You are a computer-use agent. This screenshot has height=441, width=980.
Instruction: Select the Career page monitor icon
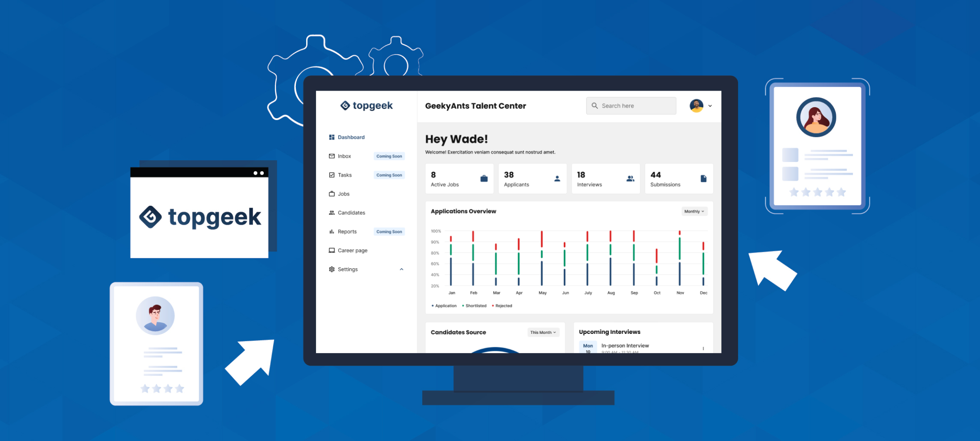331,250
